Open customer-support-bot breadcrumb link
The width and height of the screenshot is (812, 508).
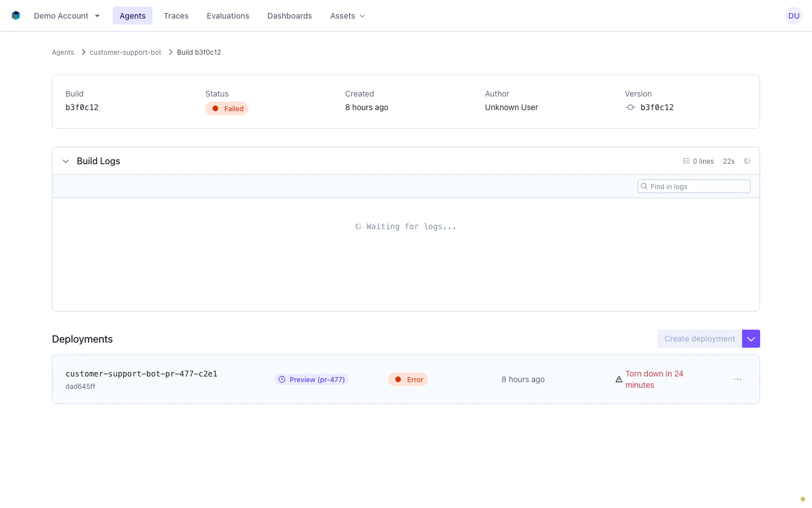pyautogui.click(x=125, y=52)
